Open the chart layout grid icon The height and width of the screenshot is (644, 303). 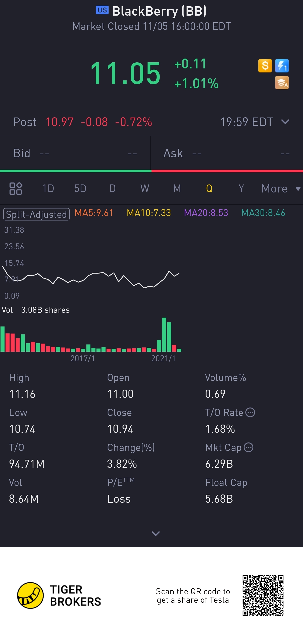[16, 188]
